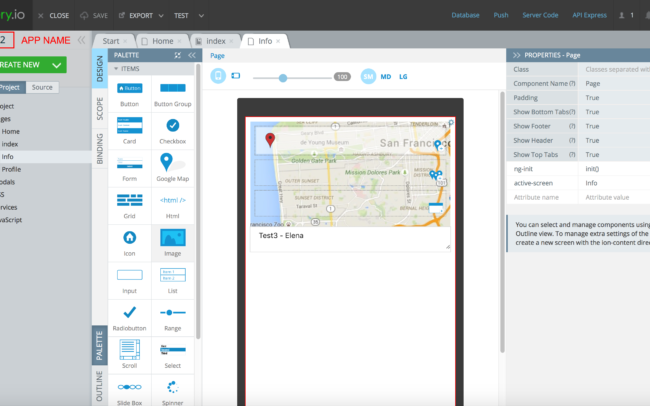Collapse the project sidebar next to APP NAME
This screenshot has width=650, height=406.
(x=81, y=40)
